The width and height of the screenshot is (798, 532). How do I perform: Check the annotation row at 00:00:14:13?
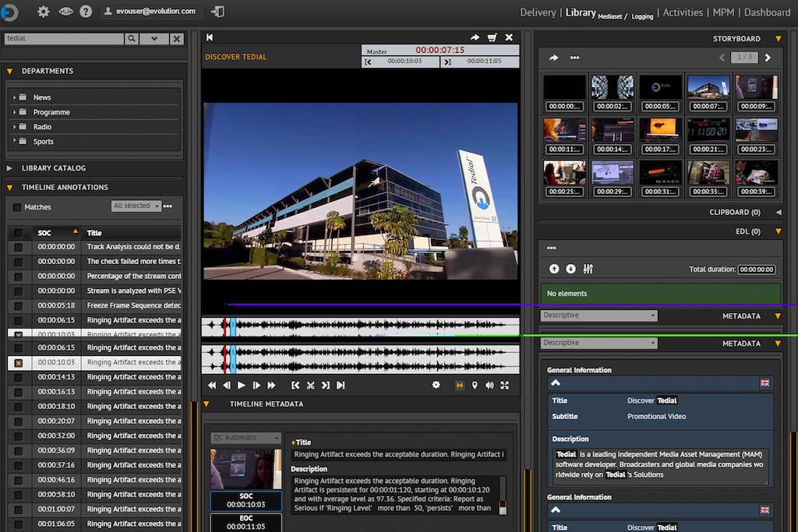19,377
